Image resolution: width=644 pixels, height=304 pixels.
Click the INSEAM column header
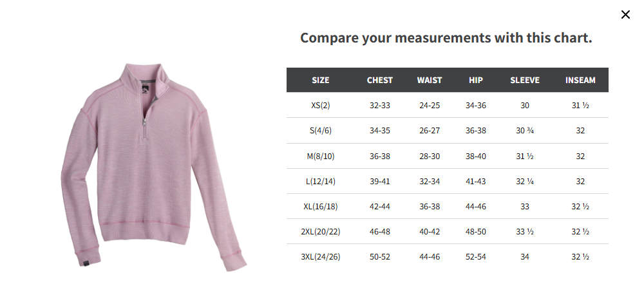[580, 80]
